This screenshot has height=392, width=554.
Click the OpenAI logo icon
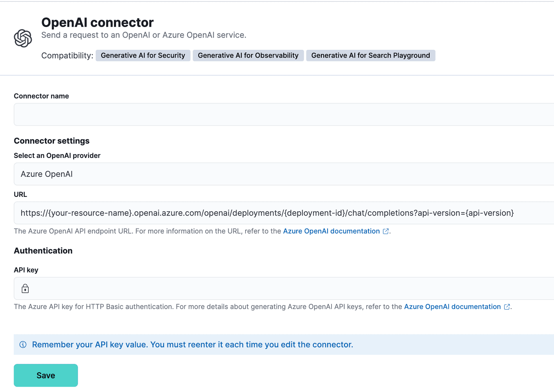tap(23, 38)
